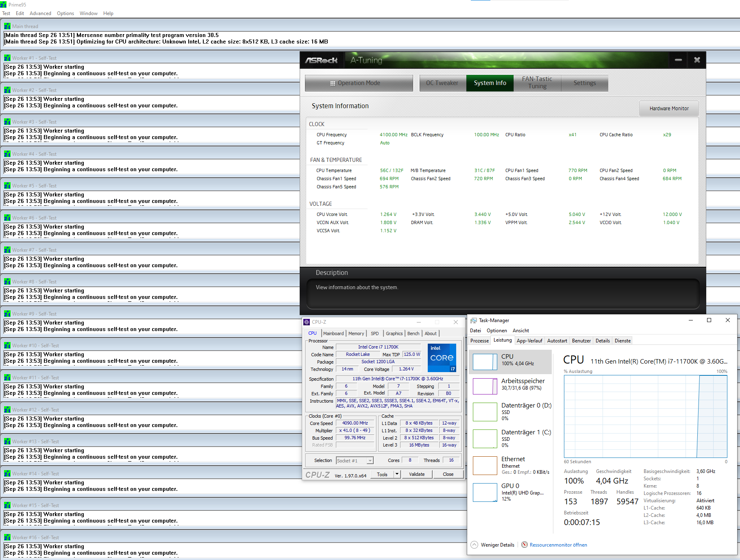Select the Ethernet graph thumbnail
Viewport: 740px width, 560px height.
485,466
